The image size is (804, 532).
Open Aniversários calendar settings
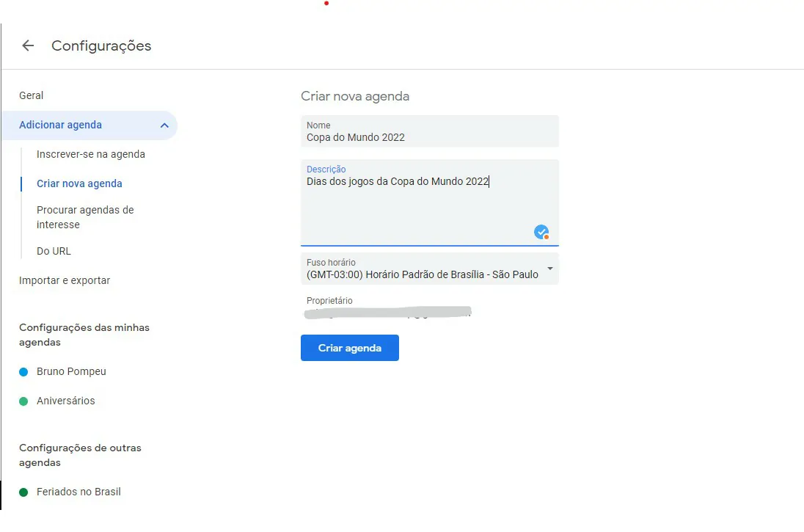pos(65,401)
